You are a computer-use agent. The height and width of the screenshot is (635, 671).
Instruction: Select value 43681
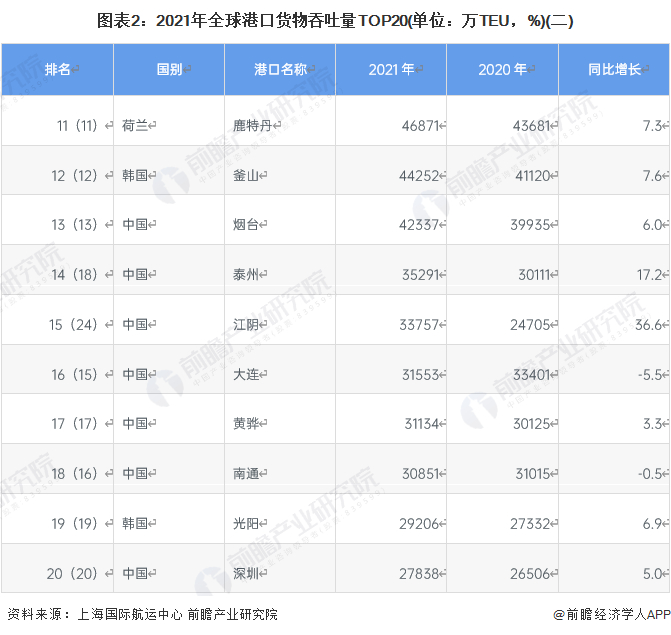point(531,126)
